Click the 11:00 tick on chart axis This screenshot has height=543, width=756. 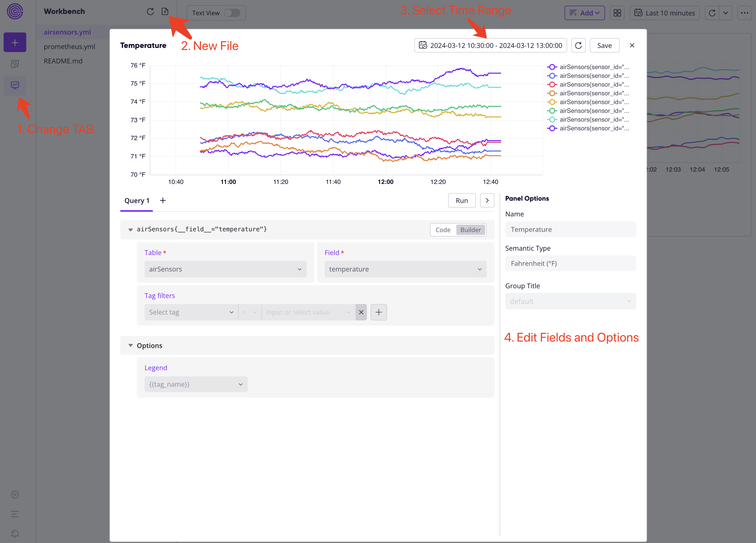pos(228,182)
